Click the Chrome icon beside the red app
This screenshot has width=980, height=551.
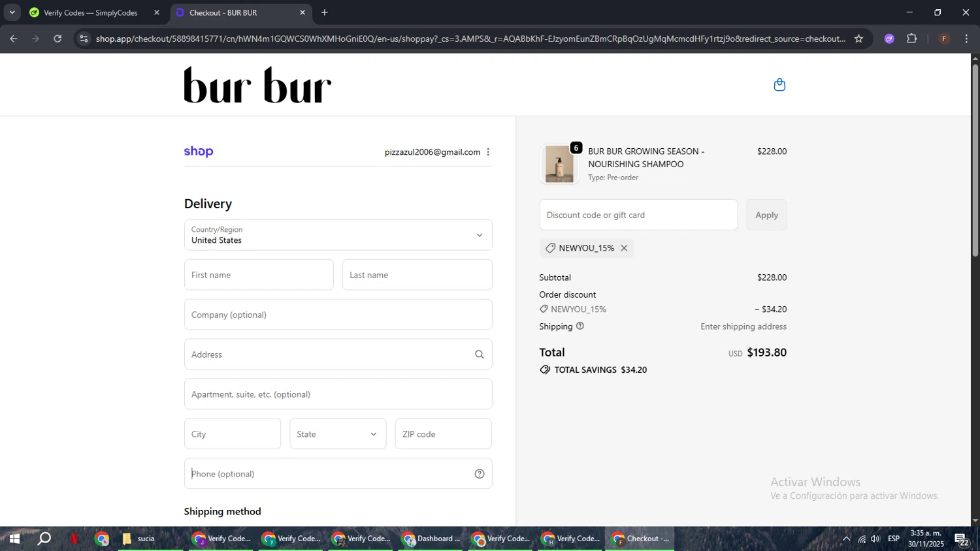[102, 539]
